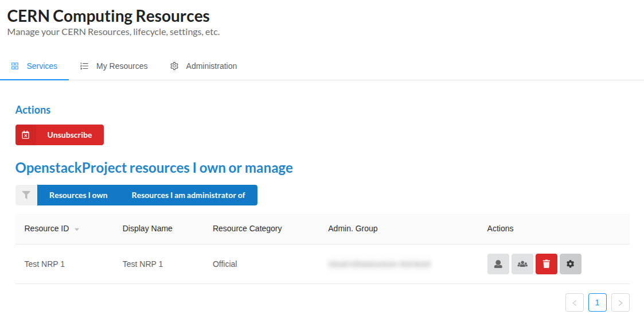
Task: Open group members icon for Test NRP 1
Action: [x=522, y=264]
